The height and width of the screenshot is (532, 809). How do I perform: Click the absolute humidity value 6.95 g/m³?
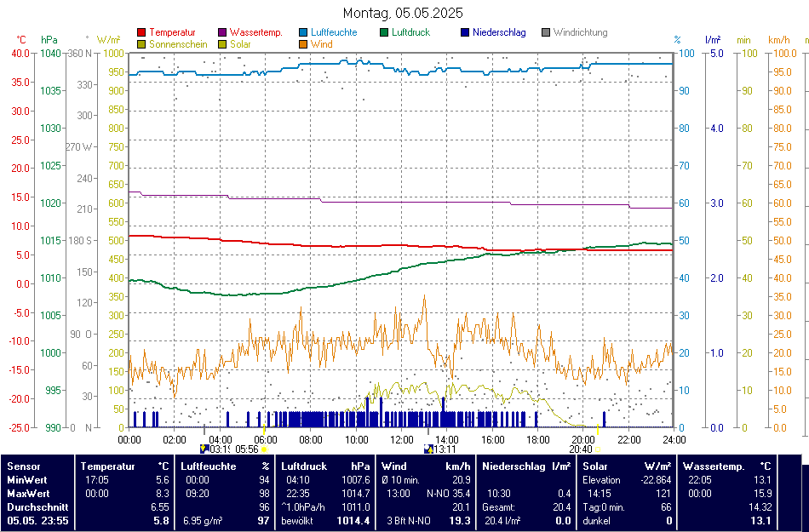click(x=203, y=521)
